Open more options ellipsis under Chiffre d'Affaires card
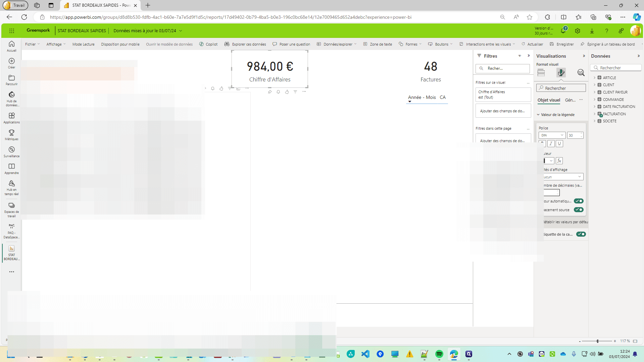This screenshot has height=362, width=644. 304,92
